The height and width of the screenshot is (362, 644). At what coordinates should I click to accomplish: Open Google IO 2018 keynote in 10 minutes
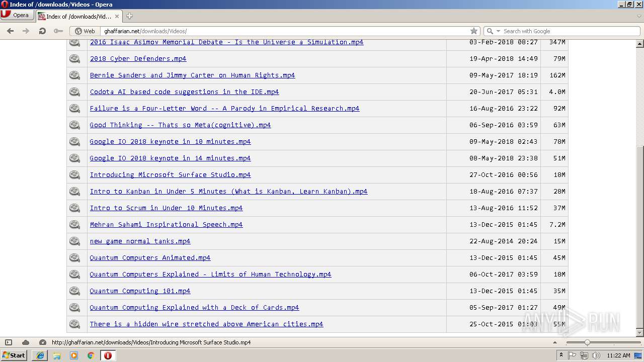coord(170,142)
